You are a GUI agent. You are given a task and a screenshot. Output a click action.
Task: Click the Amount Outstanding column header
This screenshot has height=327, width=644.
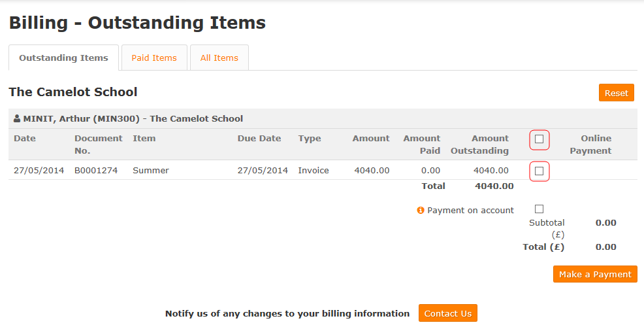pos(479,145)
